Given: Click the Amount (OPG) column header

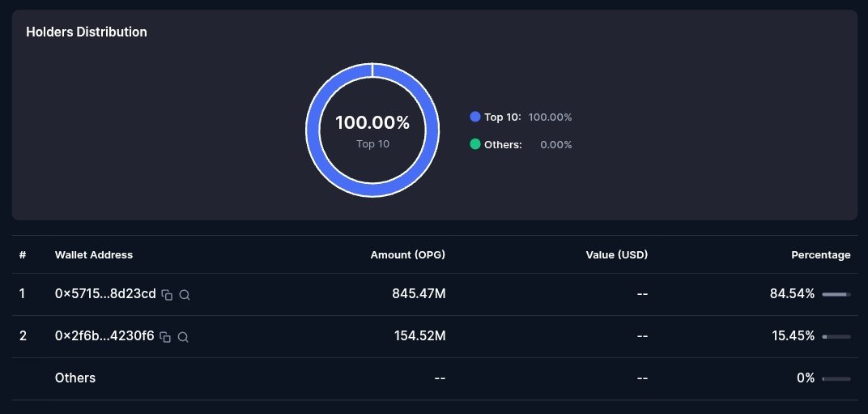Looking at the screenshot, I should click(408, 255).
